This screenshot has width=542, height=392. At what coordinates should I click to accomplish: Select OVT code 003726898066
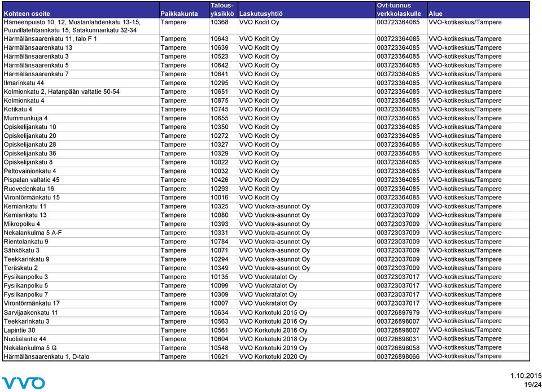pyautogui.click(x=398, y=357)
